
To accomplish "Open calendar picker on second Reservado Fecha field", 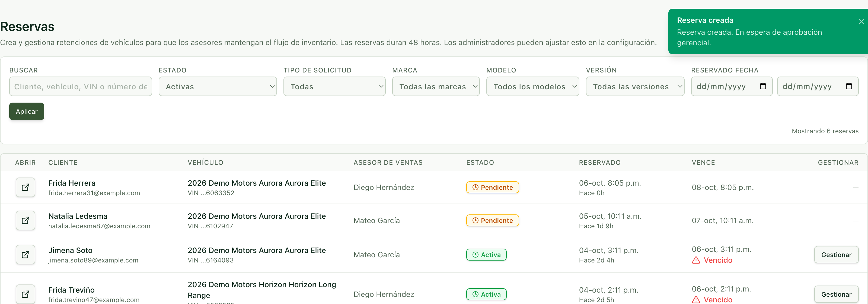I will point(849,86).
